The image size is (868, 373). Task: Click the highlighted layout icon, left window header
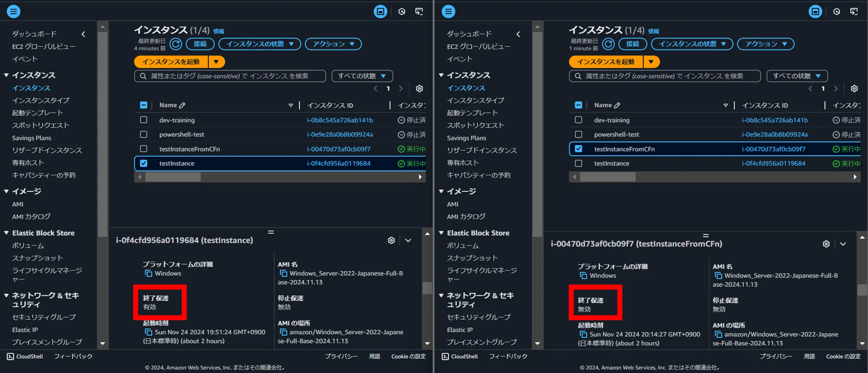(380, 11)
